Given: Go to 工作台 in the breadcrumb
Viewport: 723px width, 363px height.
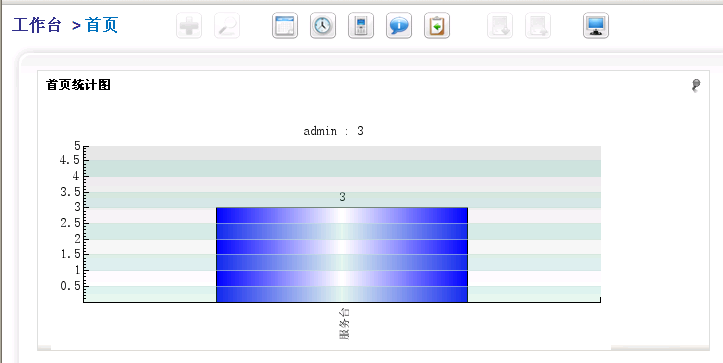Looking at the screenshot, I should 36,25.
